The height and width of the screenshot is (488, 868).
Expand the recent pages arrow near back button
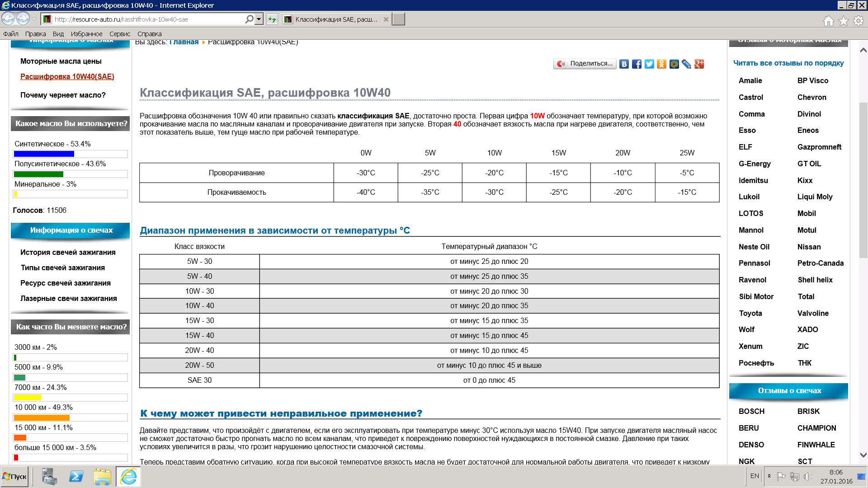pos(34,19)
